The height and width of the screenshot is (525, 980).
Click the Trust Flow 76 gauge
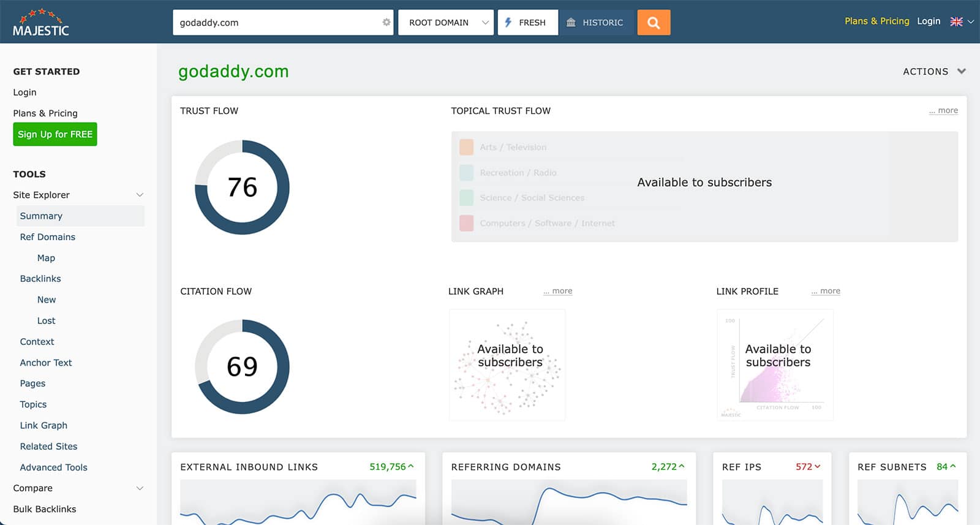[242, 187]
